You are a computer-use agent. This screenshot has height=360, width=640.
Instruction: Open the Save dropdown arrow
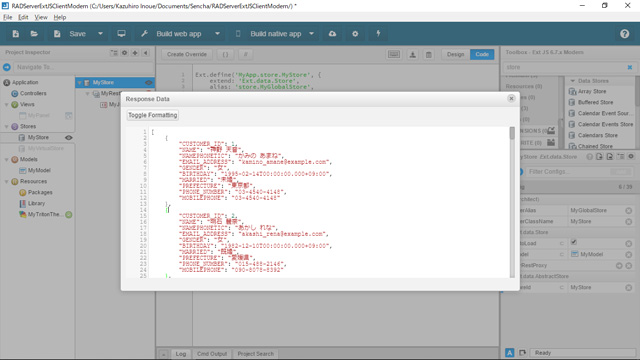(100, 34)
